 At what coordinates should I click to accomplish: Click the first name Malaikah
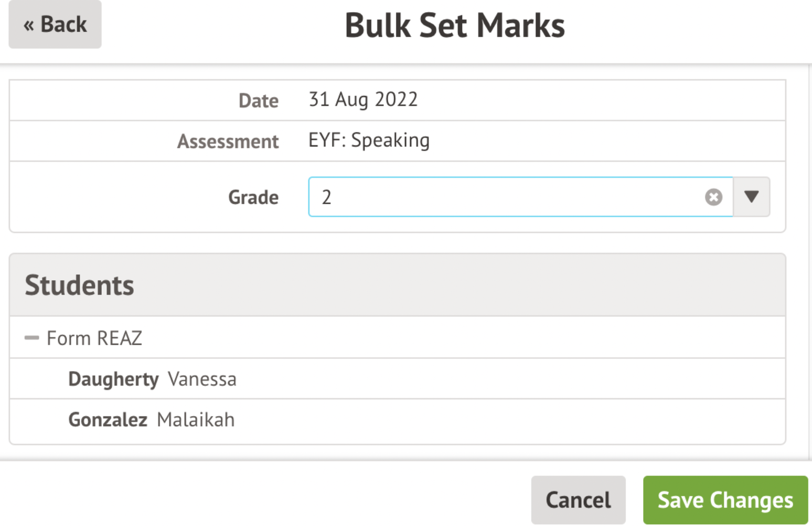196,420
